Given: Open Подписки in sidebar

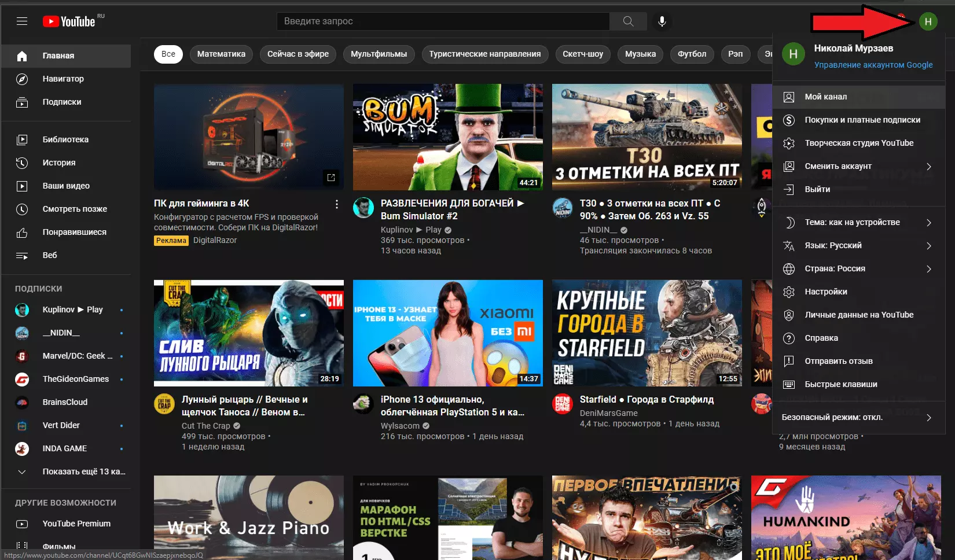Looking at the screenshot, I should (x=66, y=102).
